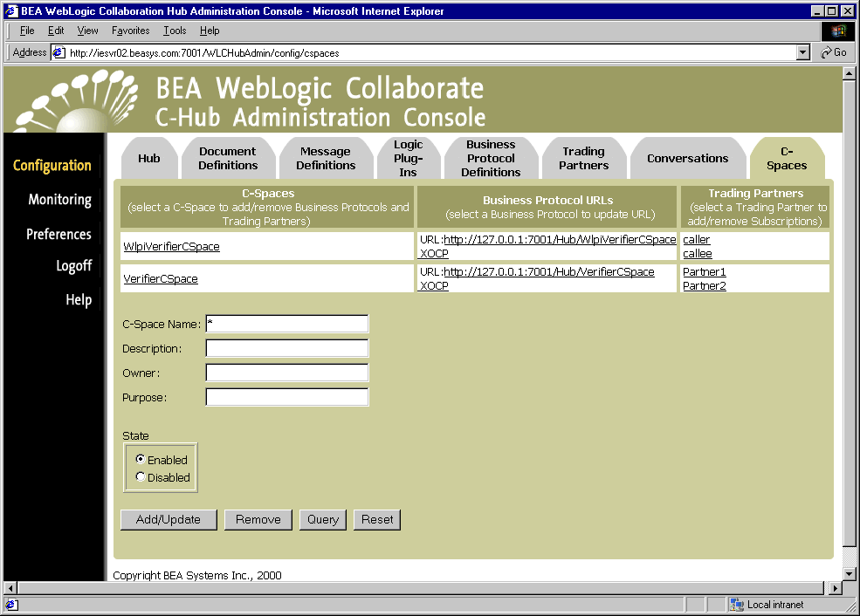Select the callee trading partner link

(x=697, y=254)
